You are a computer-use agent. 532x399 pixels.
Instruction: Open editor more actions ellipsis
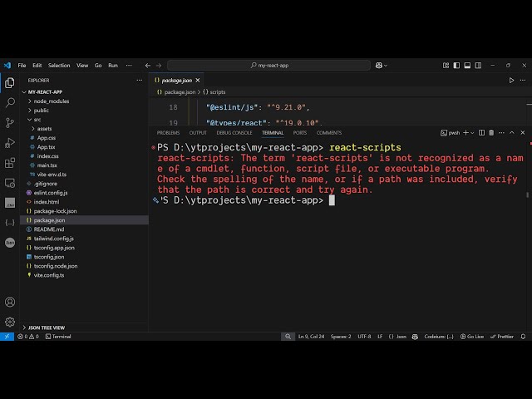pyautogui.click(x=523, y=81)
